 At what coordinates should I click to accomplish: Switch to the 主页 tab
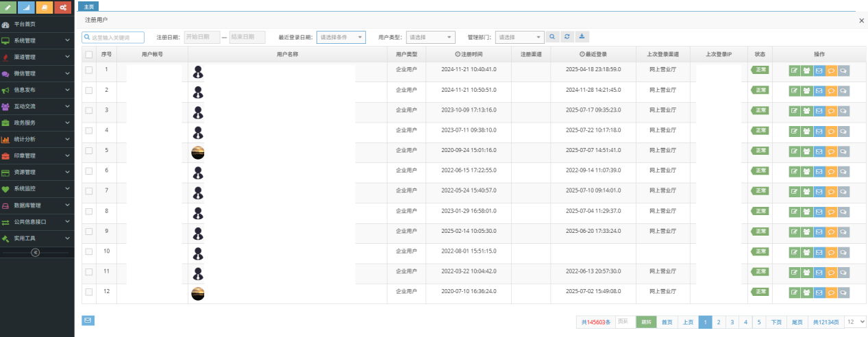(88, 6)
